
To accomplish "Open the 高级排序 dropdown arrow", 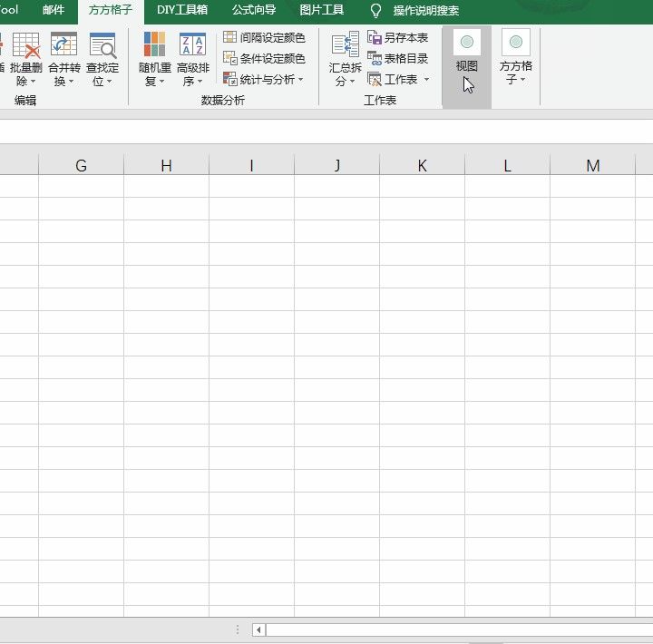I will pos(200,82).
